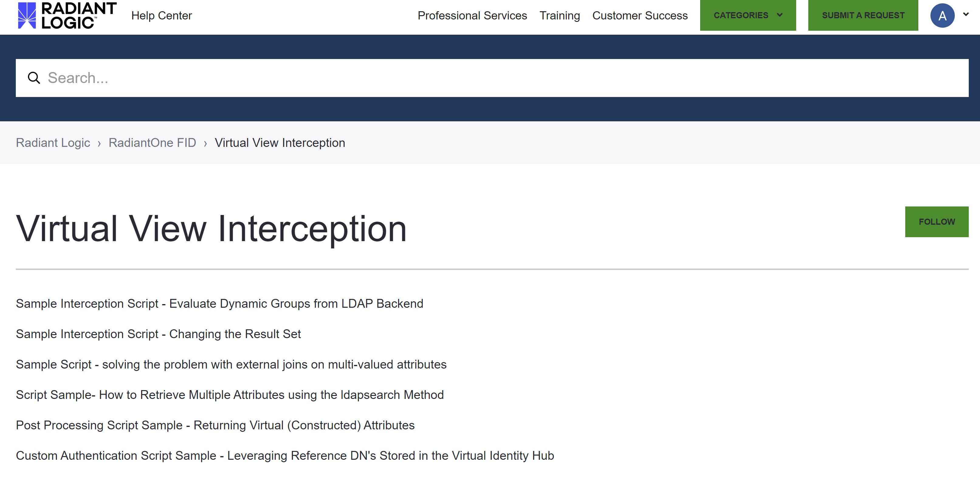This screenshot has width=980, height=485.
Task: Open Professional Services menu link
Action: point(472,16)
